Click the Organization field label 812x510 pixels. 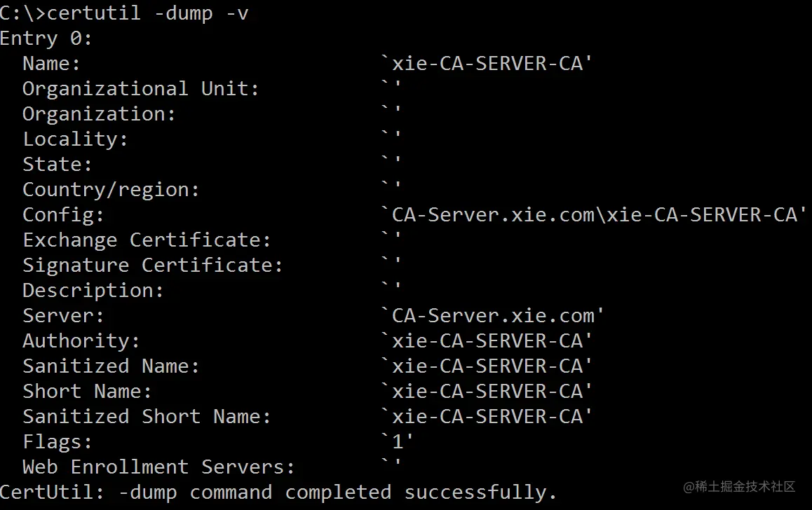[99, 113]
